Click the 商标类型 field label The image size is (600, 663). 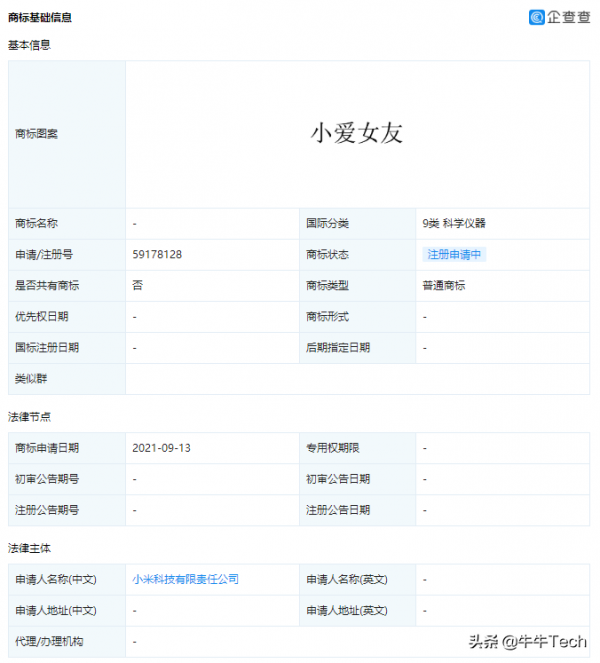[x=327, y=285]
